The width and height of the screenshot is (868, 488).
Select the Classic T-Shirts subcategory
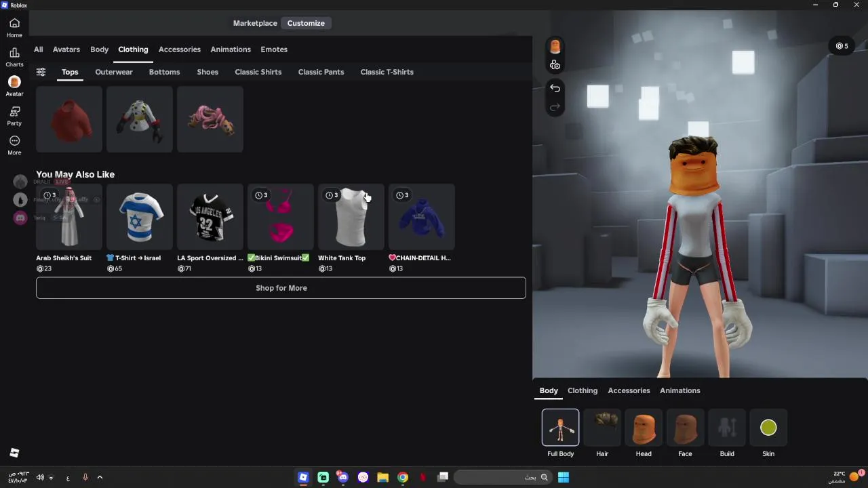[x=387, y=72]
